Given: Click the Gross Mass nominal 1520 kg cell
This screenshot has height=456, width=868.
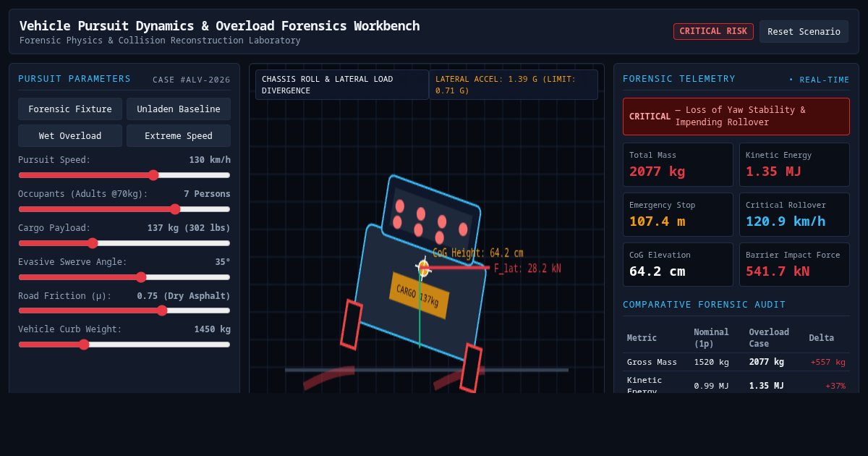Looking at the screenshot, I should pos(711,362).
